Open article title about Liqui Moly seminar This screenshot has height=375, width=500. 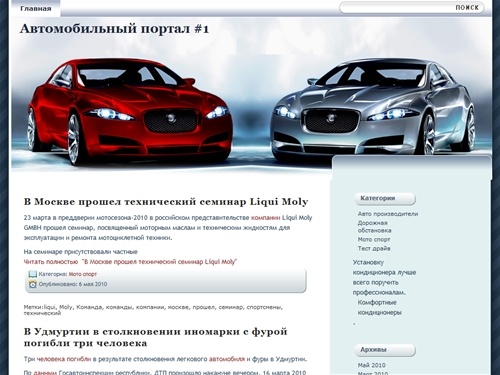pyautogui.click(x=166, y=202)
